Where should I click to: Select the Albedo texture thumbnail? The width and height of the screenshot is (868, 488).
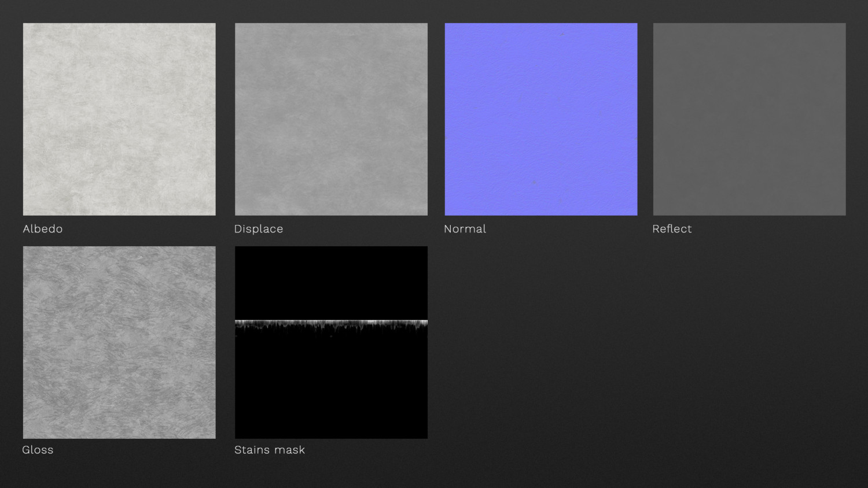click(x=119, y=119)
